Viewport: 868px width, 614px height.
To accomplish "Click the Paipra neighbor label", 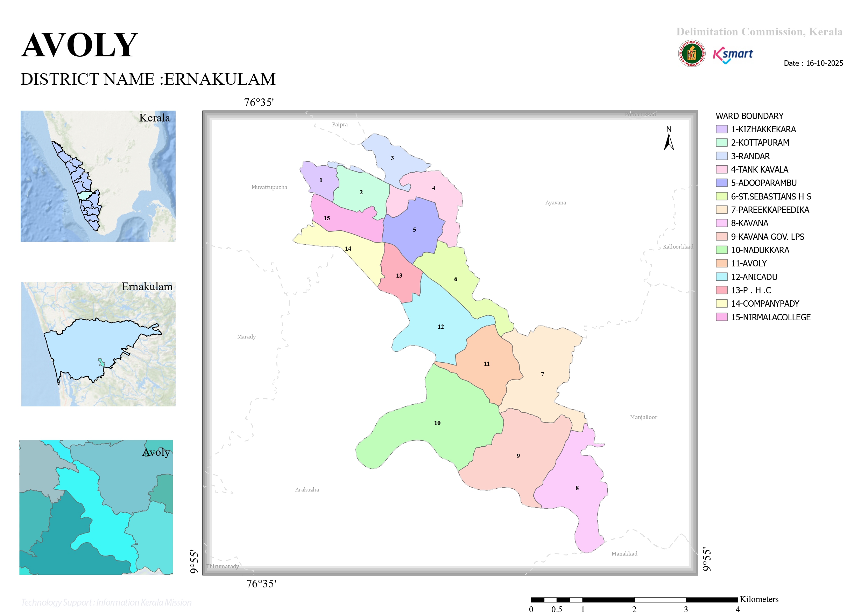I will 340,125.
